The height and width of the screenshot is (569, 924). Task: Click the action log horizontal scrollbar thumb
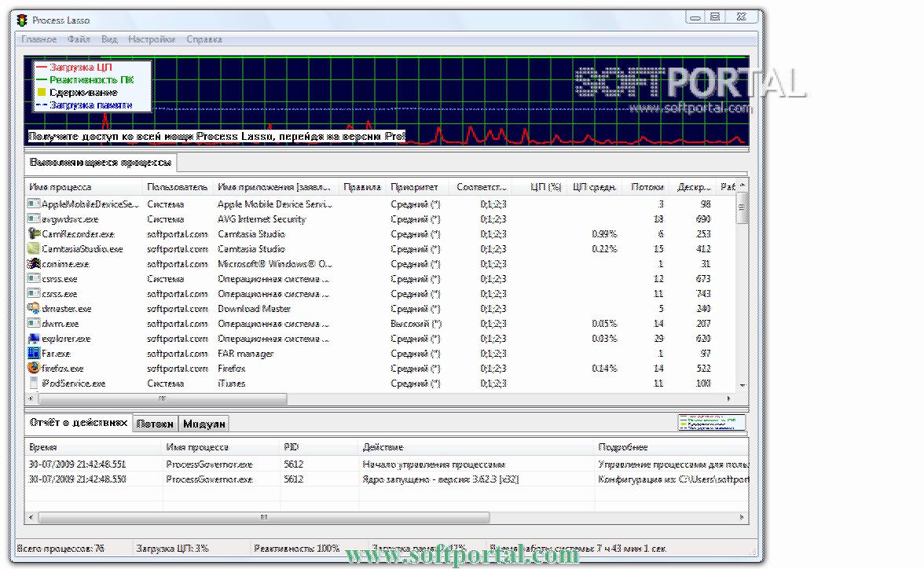click(263, 517)
